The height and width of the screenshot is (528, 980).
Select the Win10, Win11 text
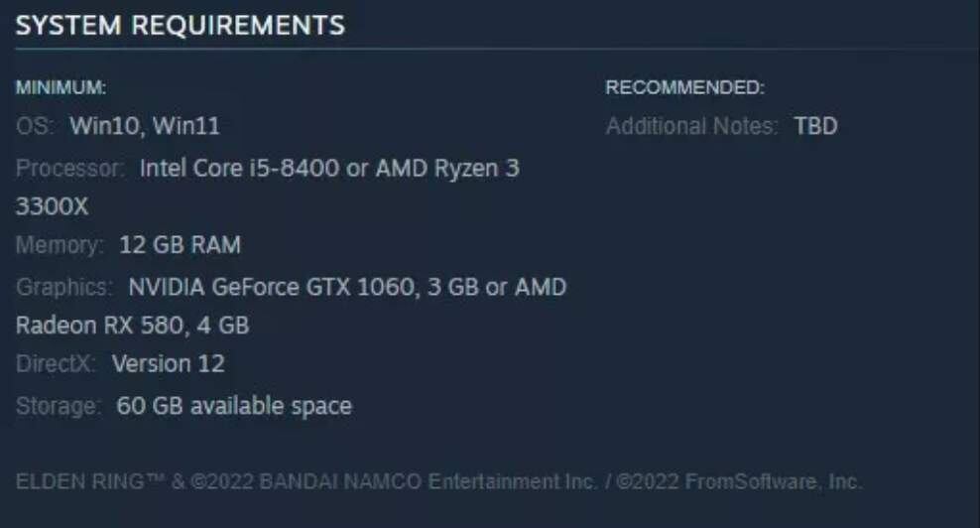tap(145, 127)
